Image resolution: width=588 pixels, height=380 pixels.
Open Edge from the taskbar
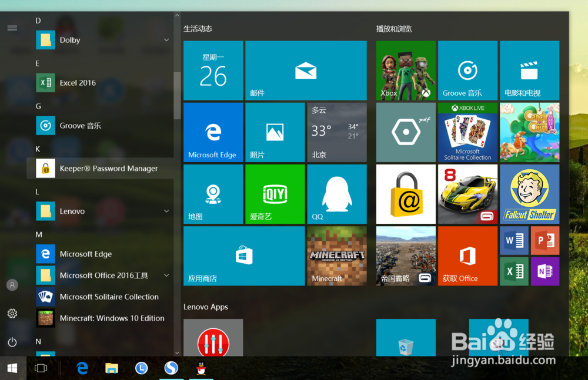(82, 368)
